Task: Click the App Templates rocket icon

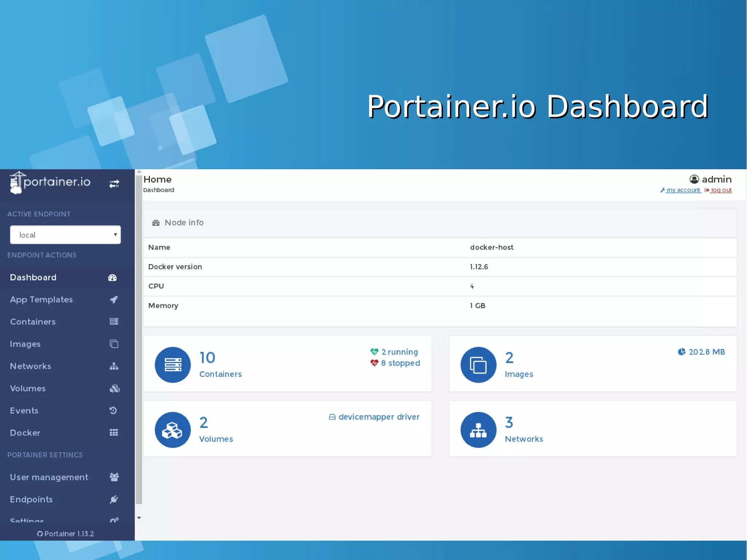Action: pos(114,300)
